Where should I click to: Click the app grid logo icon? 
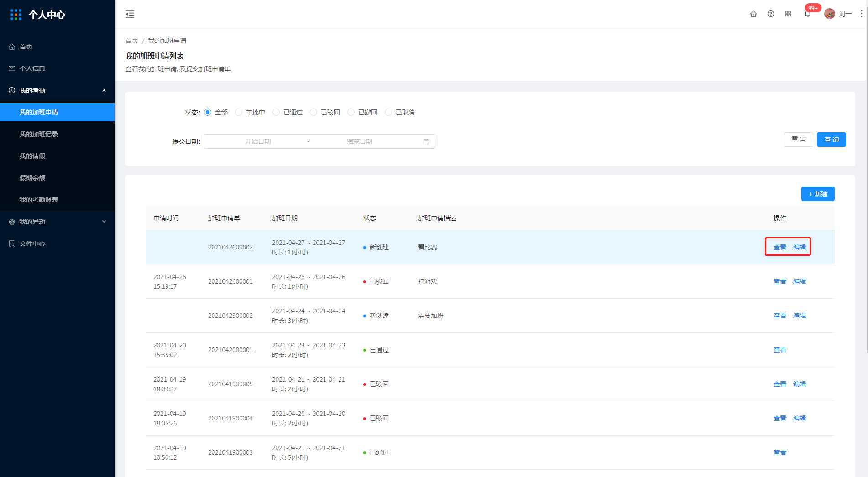pos(16,15)
